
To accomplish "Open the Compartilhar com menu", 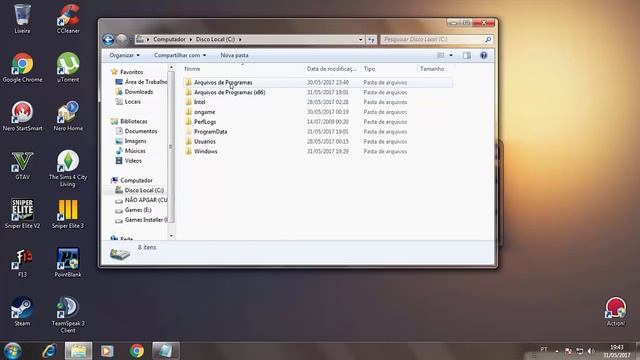I will 180,55.
